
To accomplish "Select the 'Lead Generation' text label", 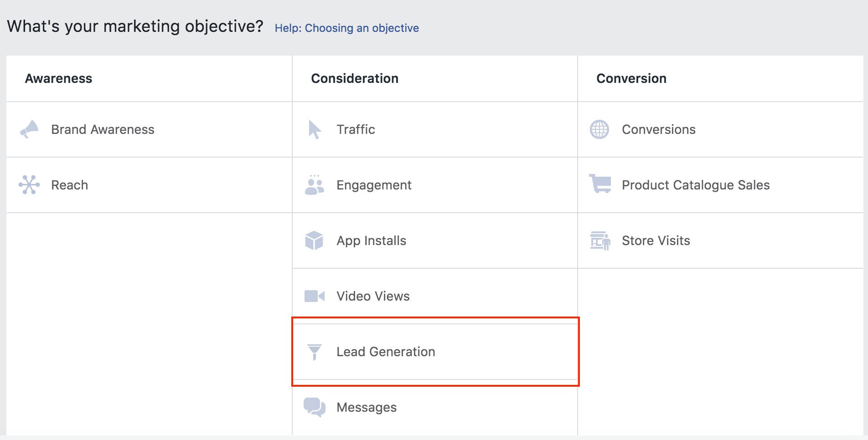I will [386, 352].
